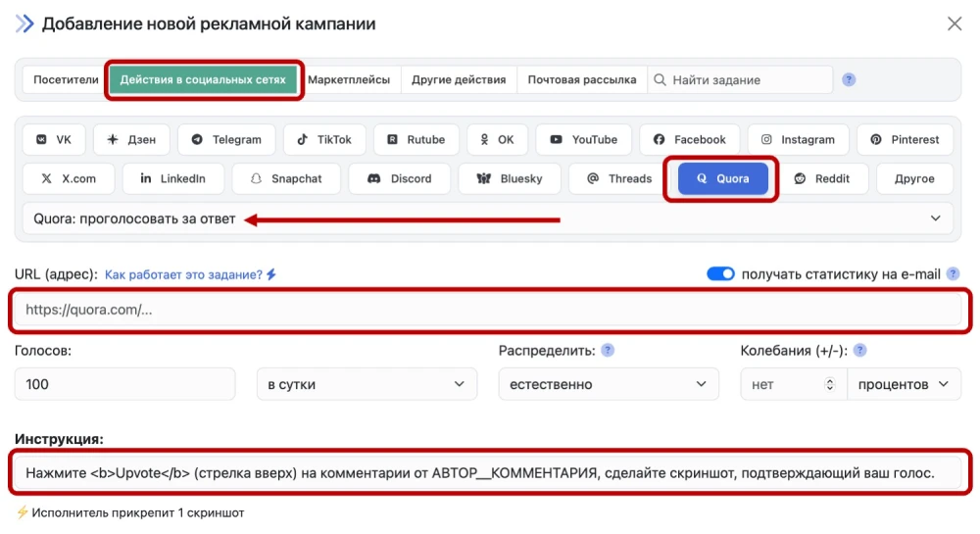Close the new campaign dialog

[955, 24]
